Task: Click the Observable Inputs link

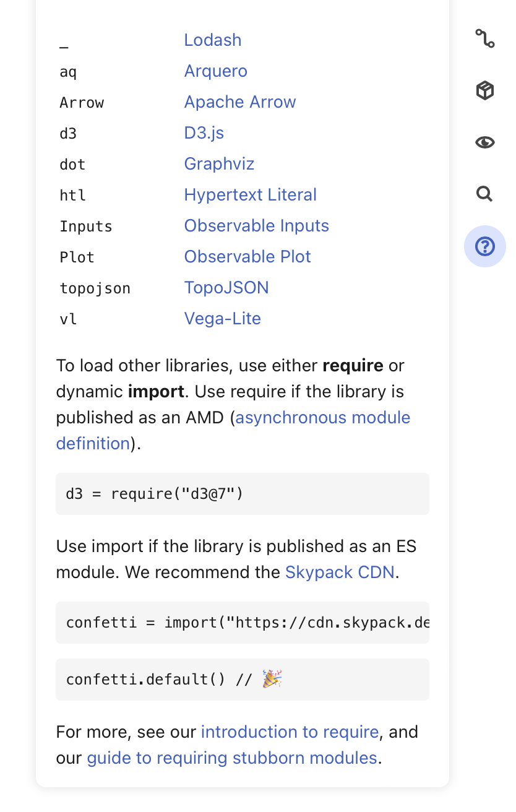Action: coord(257,226)
